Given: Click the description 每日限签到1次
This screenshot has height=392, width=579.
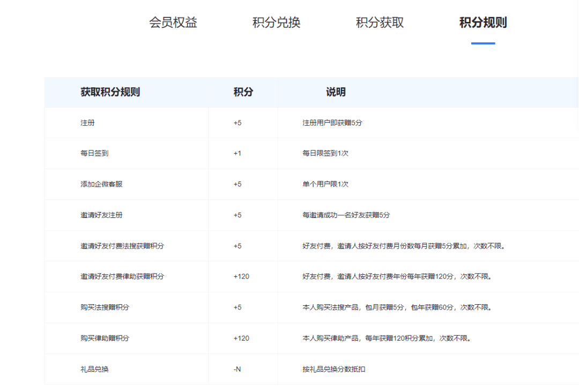Looking at the screenshot, I should [325, 153].
